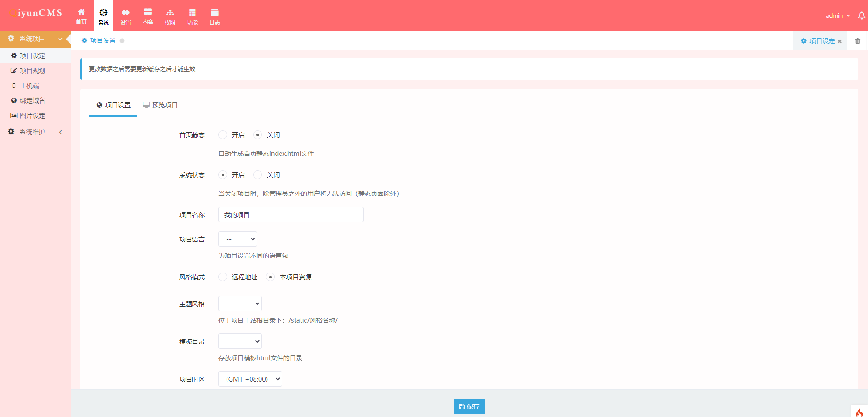
Task: Set 系统状态 to 关闭
Action: pos(258,175)
